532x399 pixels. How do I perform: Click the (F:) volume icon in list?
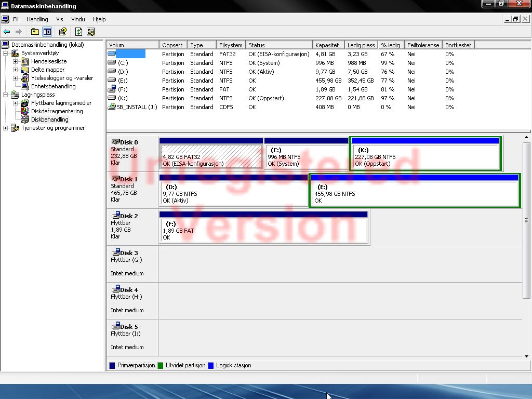point(112,89)
